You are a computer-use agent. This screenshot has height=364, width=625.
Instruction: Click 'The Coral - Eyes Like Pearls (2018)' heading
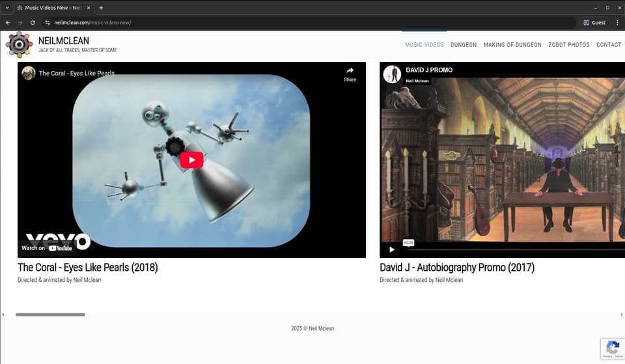coord(88,267)
